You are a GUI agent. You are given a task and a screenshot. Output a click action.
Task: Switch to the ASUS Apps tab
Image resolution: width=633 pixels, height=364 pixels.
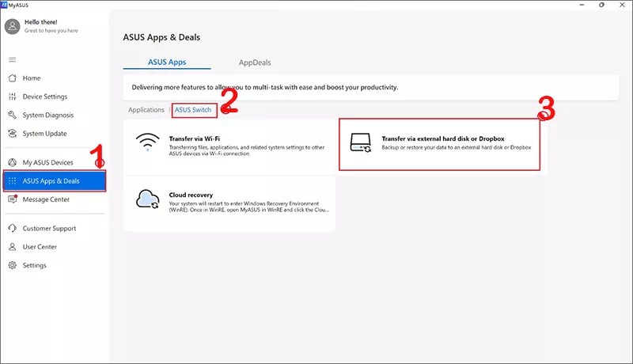coord(167,63)
